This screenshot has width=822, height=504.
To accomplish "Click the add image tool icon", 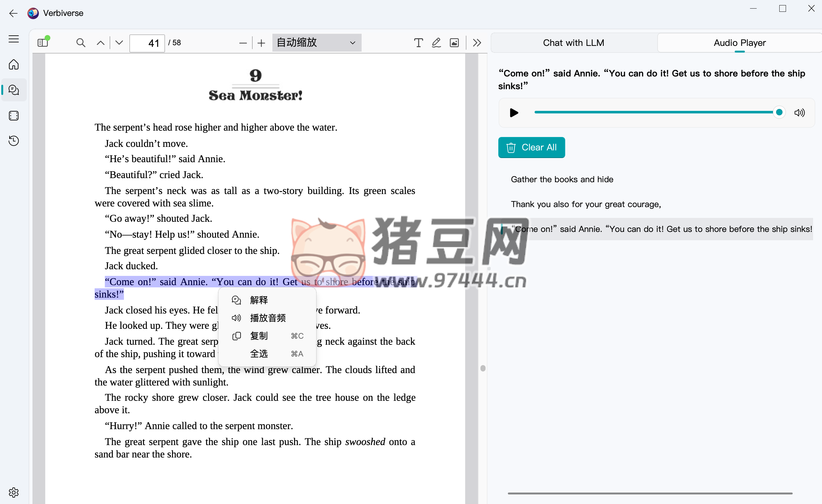I will tap(454, 43).
